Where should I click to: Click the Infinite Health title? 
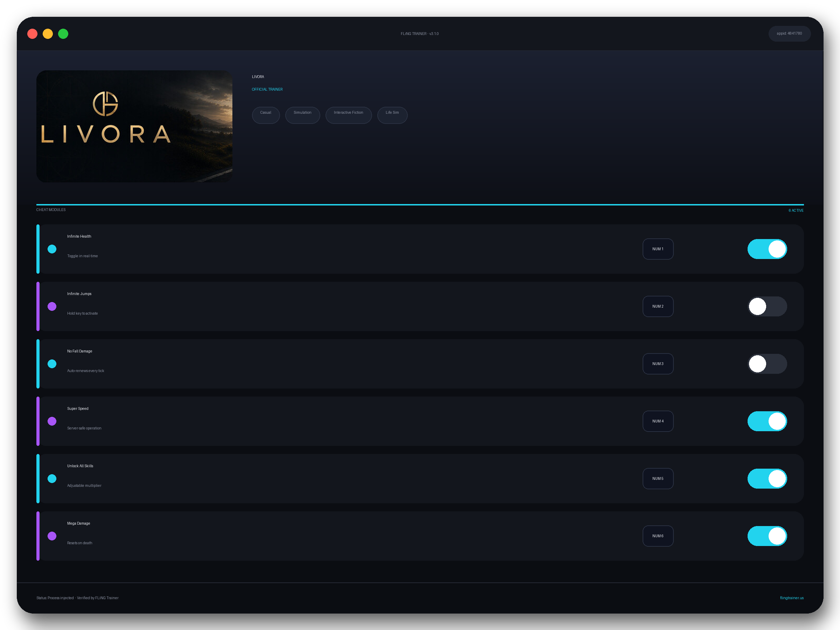(x=79, y=236)
